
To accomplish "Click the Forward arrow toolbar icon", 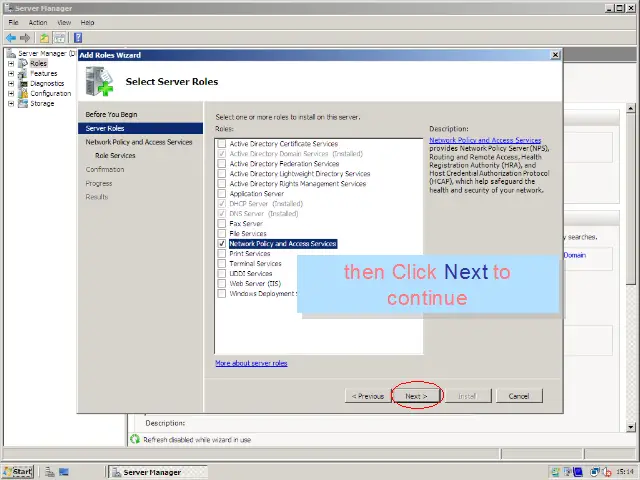I will [25, 38].
